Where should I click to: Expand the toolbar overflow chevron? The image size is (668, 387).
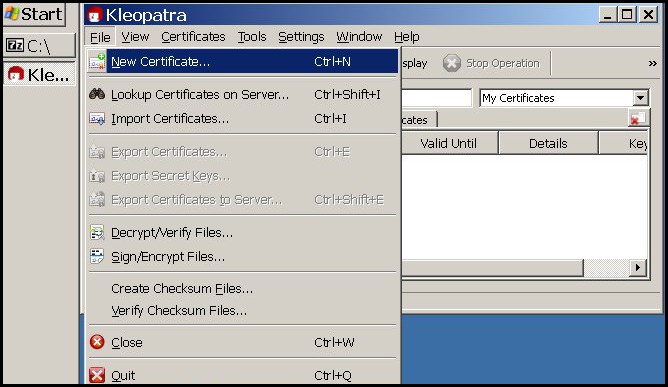pyautogui.click(x=652, y=64)
